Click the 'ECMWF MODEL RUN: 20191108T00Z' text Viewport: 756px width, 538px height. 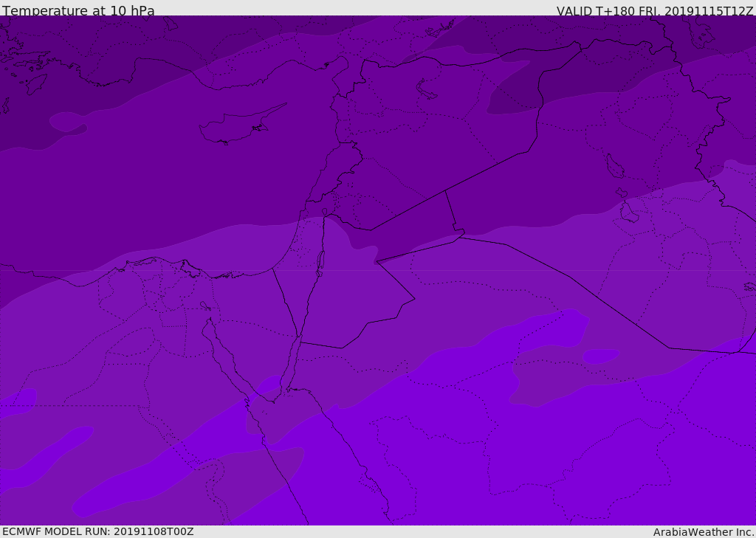pos(98,531)
